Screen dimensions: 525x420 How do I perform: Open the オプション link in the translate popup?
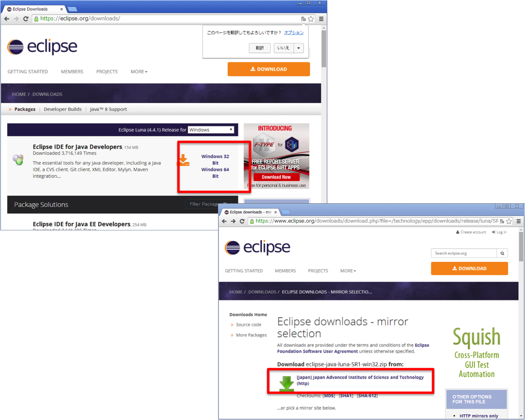point(294,33)
